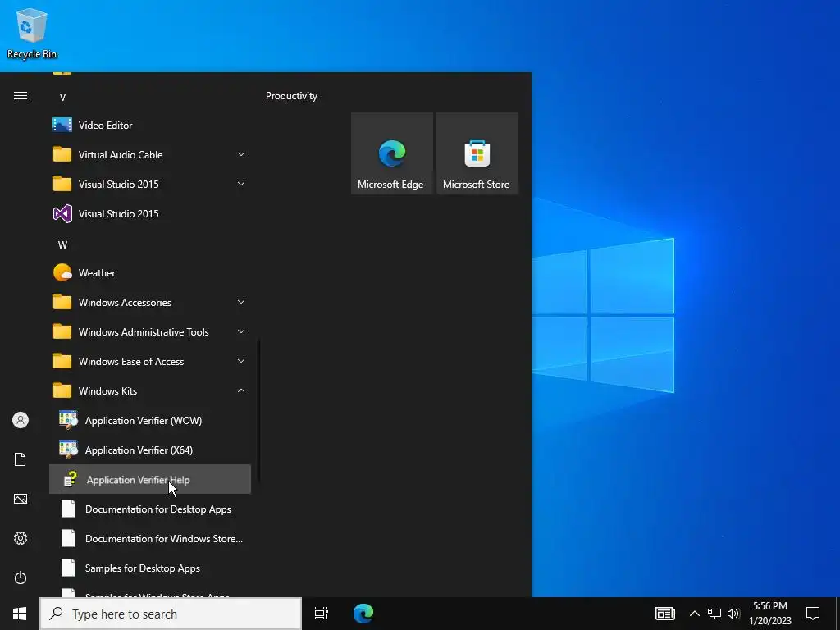Click the Virtual Audio Cable folder icon
Viewport: 840px width, 630px height.
[62, 154]
